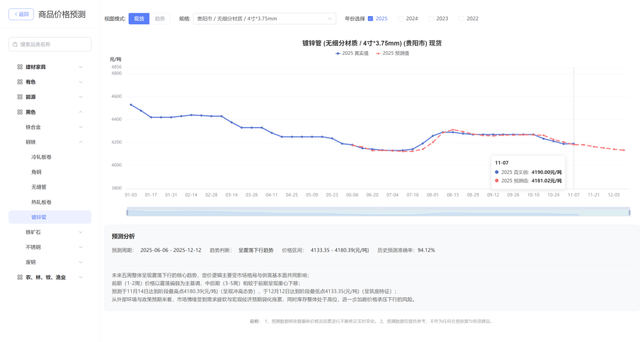Click the grid icon beside 有色

tap(20, 82)
